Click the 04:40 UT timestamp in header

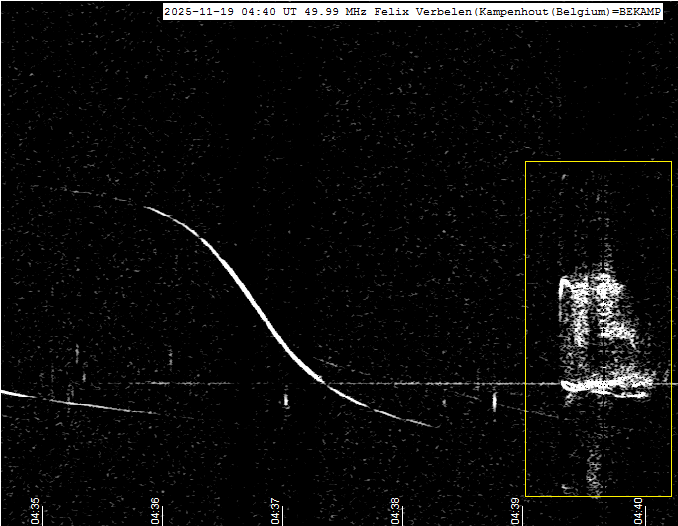(267, 12)
